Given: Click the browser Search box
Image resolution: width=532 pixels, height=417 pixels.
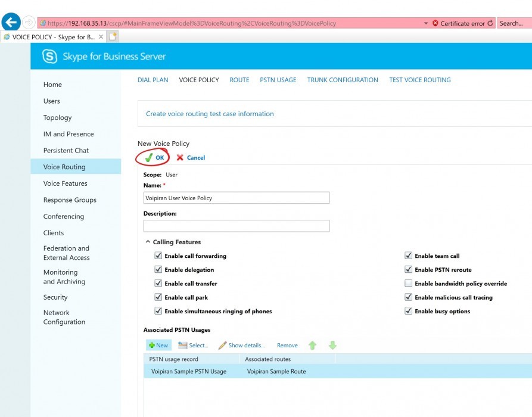Looking at the screenshot, I should tap(514, 23).
